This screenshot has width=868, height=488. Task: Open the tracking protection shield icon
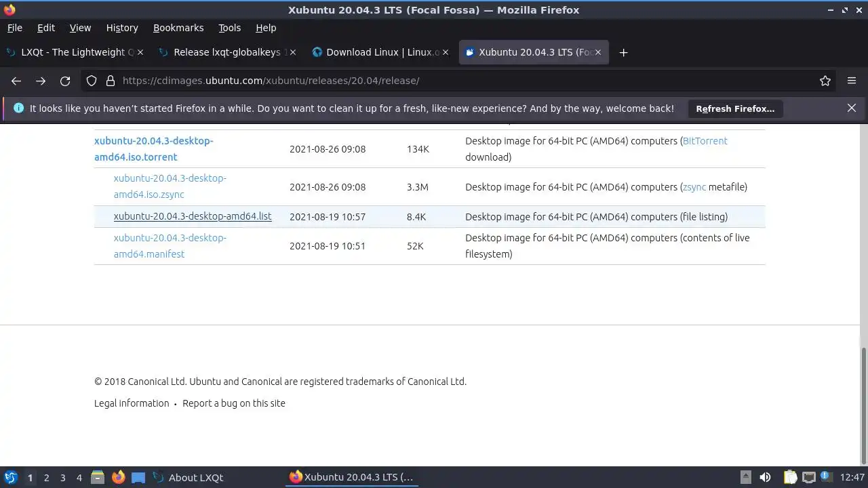92,81
